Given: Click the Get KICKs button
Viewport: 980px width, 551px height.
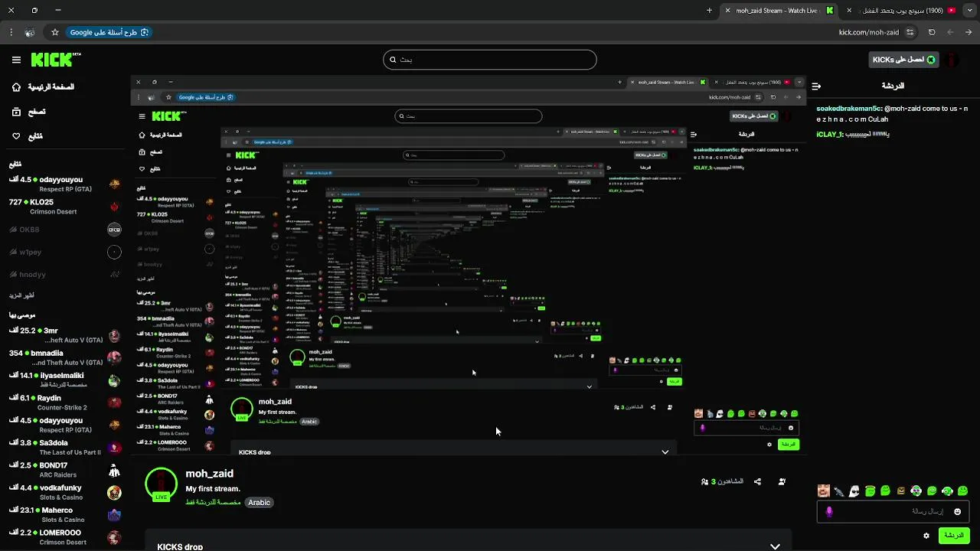Looking at the screenshot, I should pos(904,60).
